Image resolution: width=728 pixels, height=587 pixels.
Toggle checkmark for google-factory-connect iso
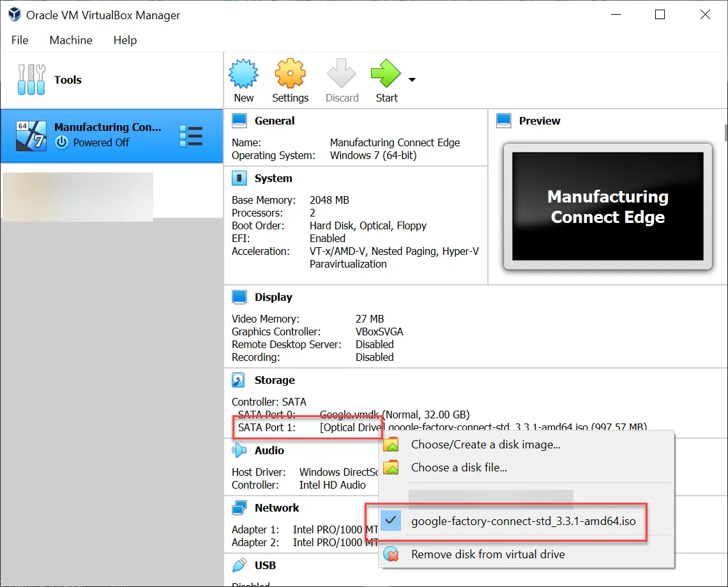[391, 520]
